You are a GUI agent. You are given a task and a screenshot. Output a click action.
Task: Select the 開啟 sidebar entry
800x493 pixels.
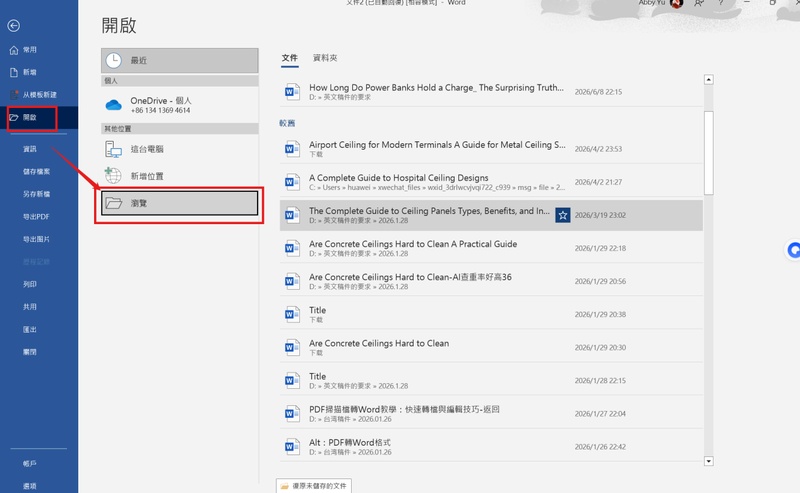click(x=39, y=117)
